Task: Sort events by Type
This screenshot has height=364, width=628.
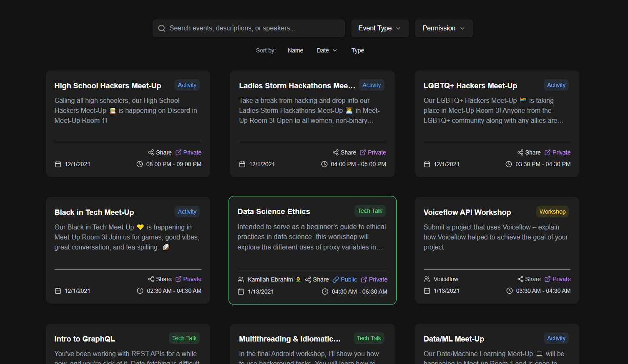Action: pyautogui.click(x=357, y=50)
